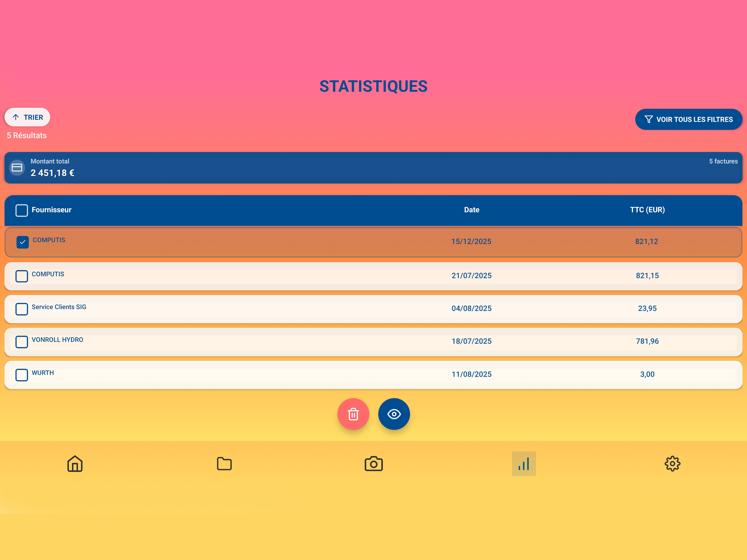The height and width of the screenshot is (560, 747).
Task: Select the amount 781,96 cell
Action: pyautogui.click(x=647, y=341)
